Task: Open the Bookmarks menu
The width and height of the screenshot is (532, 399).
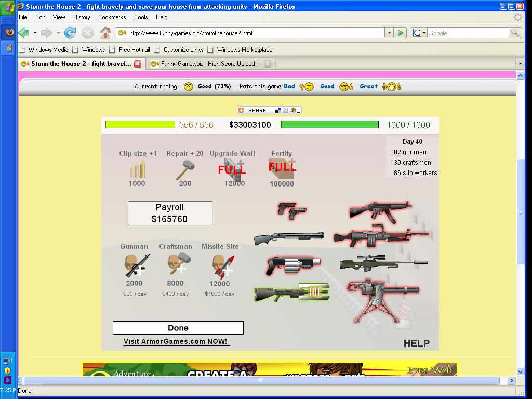Action: [112, 17]
